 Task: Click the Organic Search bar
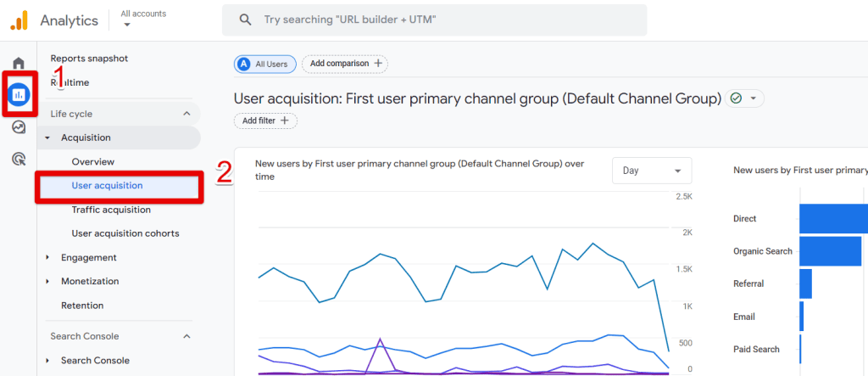point(831,251)
